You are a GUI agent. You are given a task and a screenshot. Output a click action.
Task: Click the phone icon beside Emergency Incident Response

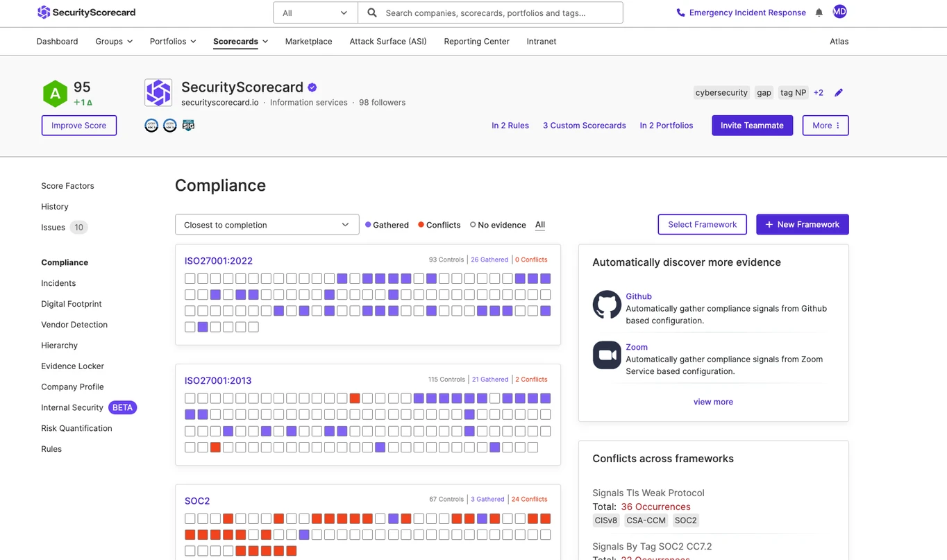tap(680, 12)
